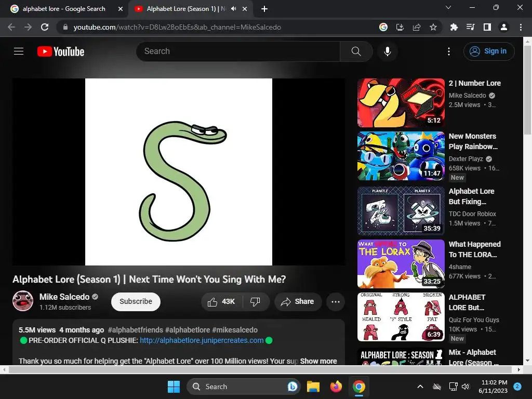The width and height of the screenshot is (532, 399).
Task: Open the 2 | Number Lore thumbnail
Action: [401, 103]
